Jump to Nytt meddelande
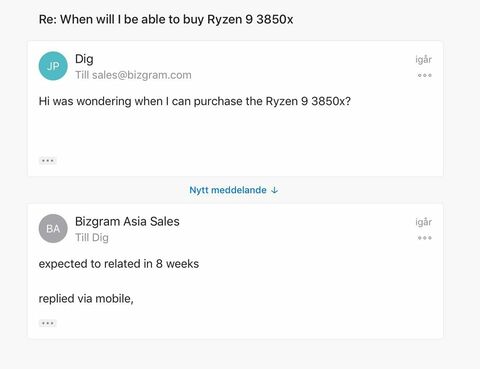This screenshot has width=480, height=369. point(234,190)
